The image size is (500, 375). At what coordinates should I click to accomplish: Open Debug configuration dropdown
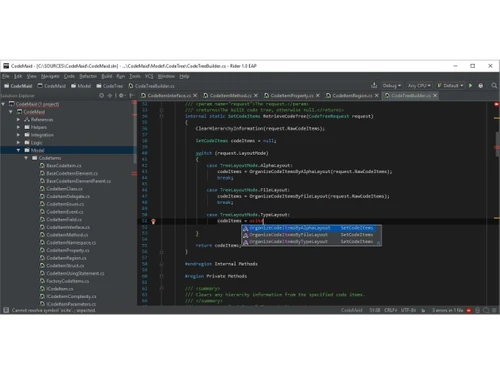click(x=392, y=86)
